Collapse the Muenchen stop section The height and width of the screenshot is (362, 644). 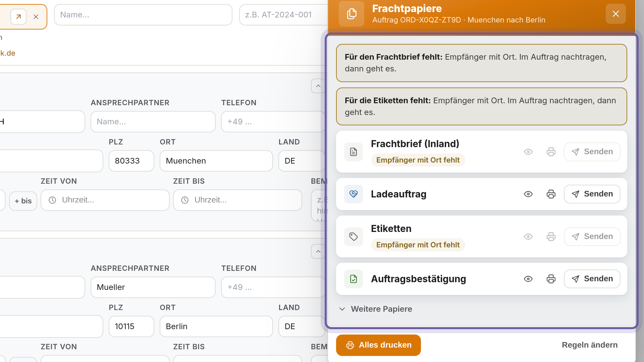318,86
